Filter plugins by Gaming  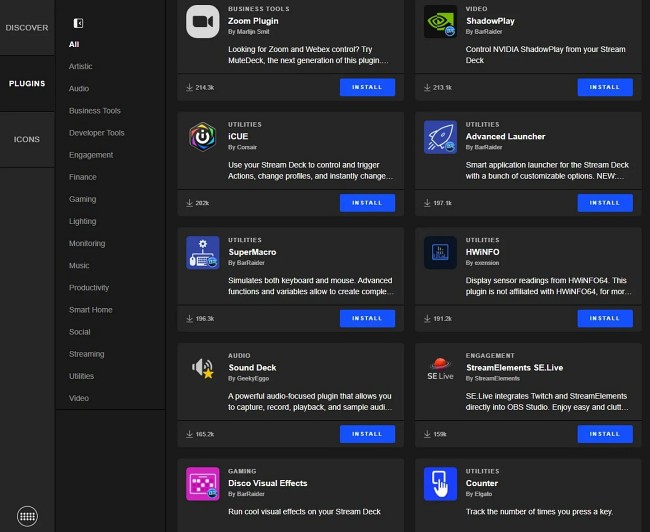pyautogui.click(x=82, y=199)
